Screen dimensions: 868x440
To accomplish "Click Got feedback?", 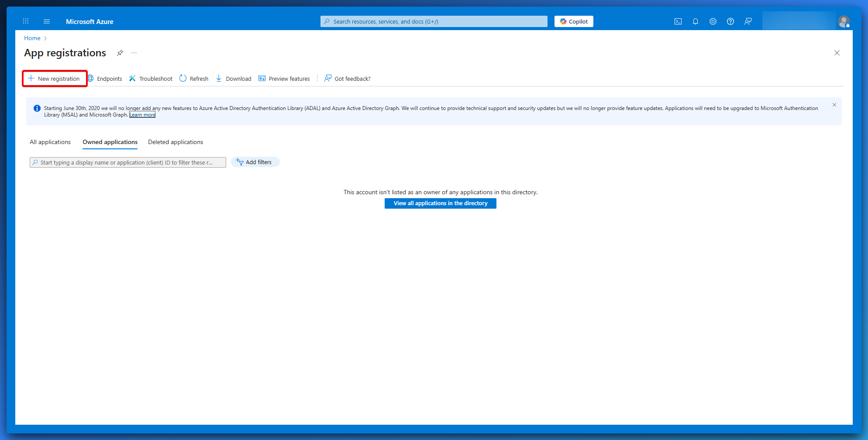I will pos(348,79).
